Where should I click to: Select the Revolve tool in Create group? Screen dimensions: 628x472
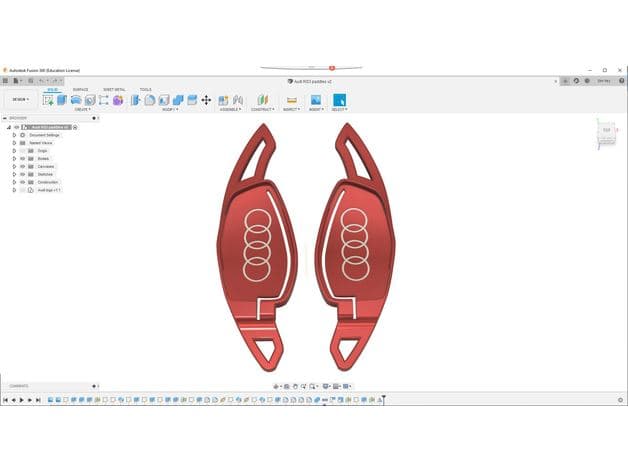(x=76, y=100)
